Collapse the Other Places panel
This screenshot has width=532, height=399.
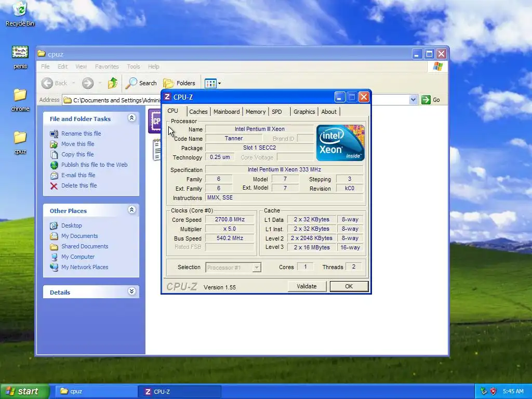(131, 210)
